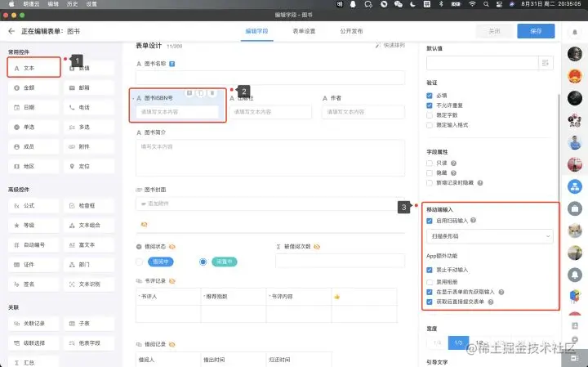588x367 pixels.
Task: Switch to the 编辑字段 tab
Action: (257, 31)
